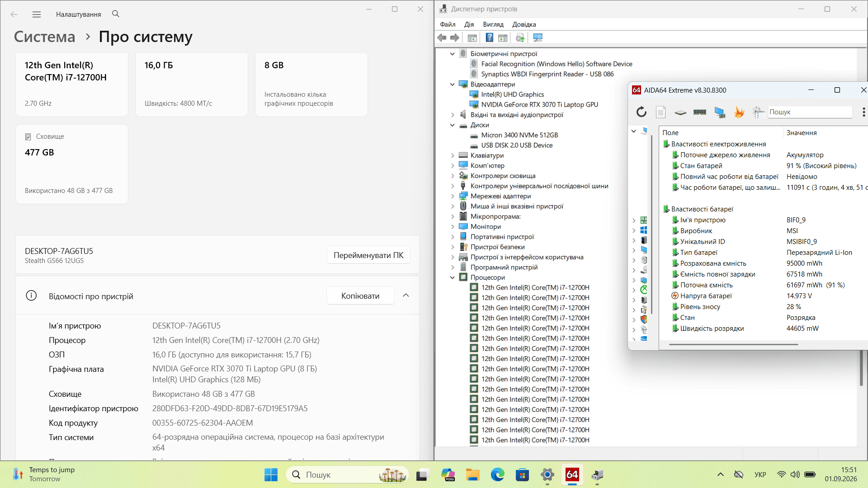Click update driver toolbar icon

(x=520, y=38)
